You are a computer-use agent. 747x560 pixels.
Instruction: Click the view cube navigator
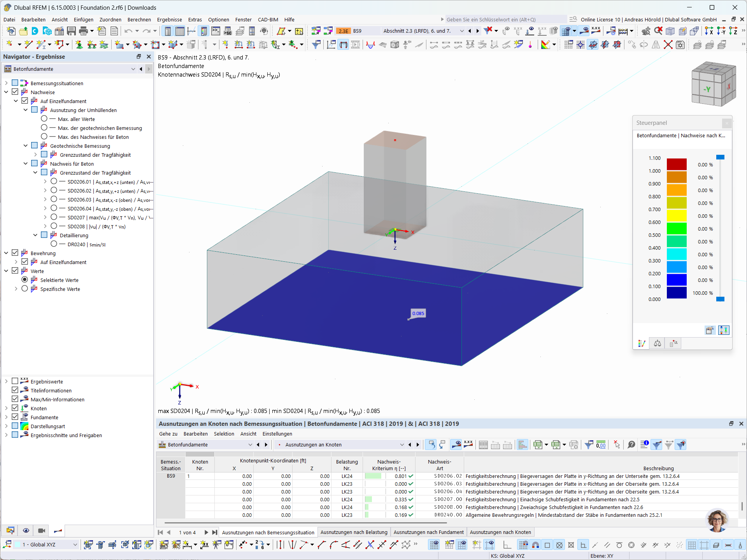pos(714,84)
